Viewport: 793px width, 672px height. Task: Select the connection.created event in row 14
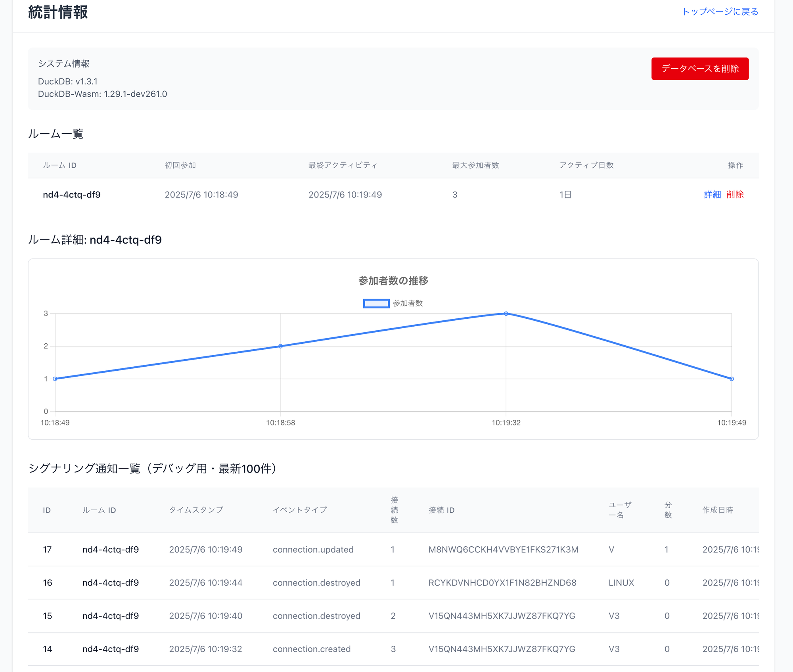pos(312,649)
